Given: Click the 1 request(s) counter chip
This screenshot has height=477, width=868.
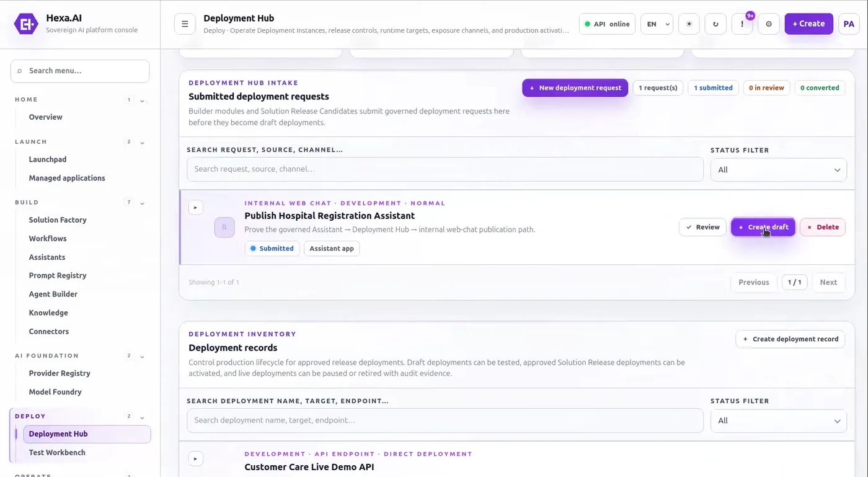Looking at the screenshot, I should [658, 87].
